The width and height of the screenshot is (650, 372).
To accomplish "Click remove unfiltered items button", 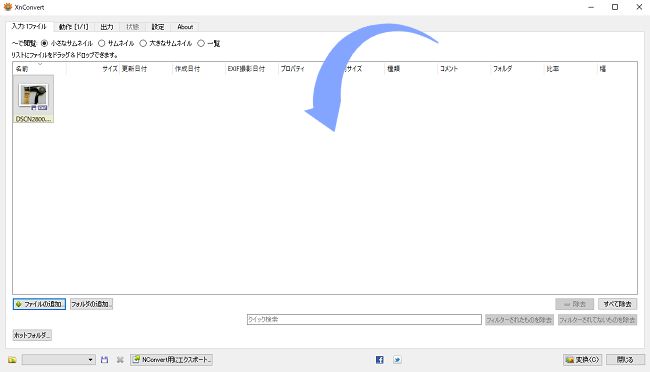I will pos(597,320).
